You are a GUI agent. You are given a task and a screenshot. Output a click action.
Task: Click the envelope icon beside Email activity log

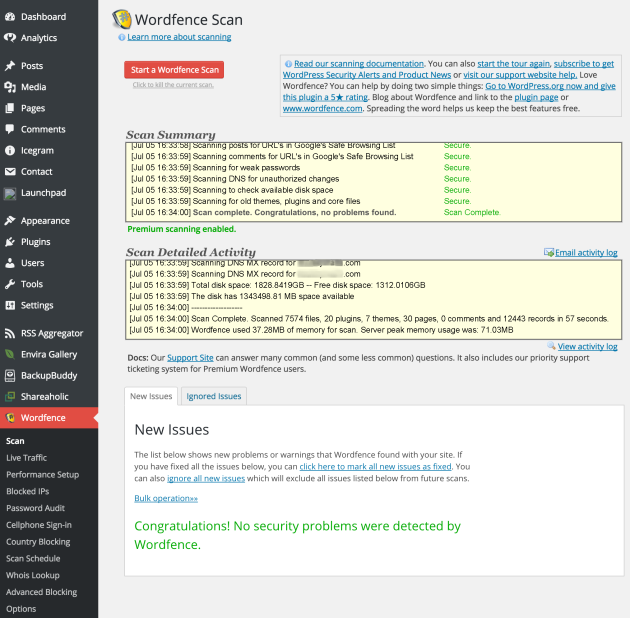click(x=549, y=252)
